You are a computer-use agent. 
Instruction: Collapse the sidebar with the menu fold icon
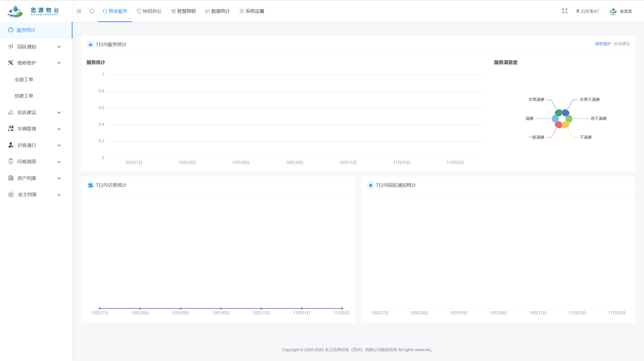coord(79,11)
